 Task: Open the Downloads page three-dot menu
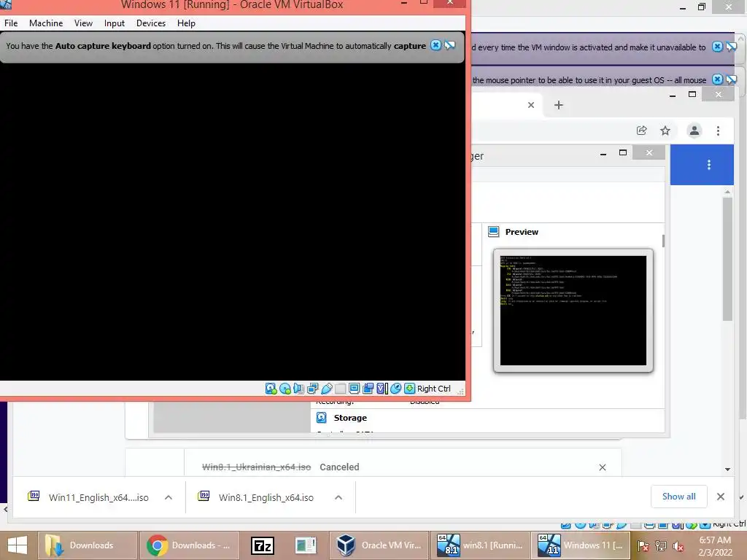click(709, 165)
